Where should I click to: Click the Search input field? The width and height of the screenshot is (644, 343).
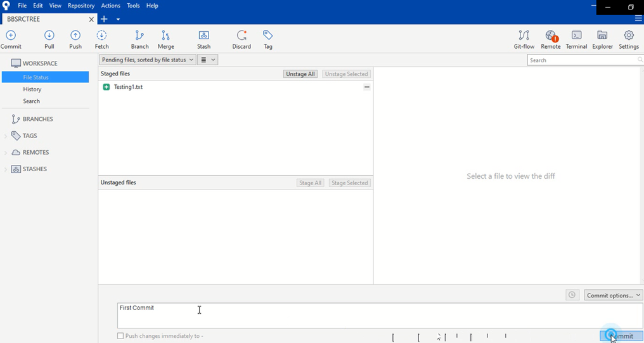pos(583,60)
